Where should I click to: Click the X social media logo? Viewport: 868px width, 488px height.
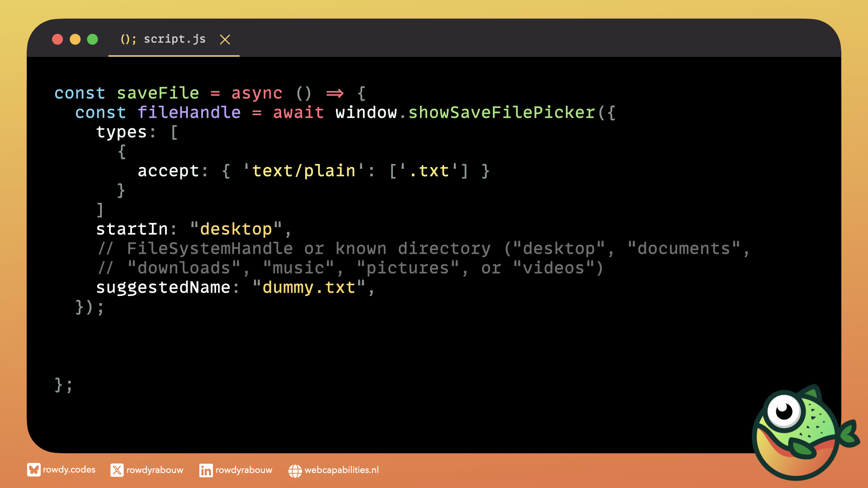coord(117,470)
